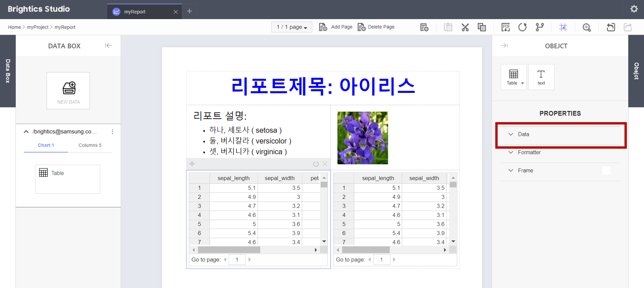Switch to the Chart 1 tab
644x288 pixels.
(x=46, y=145)
